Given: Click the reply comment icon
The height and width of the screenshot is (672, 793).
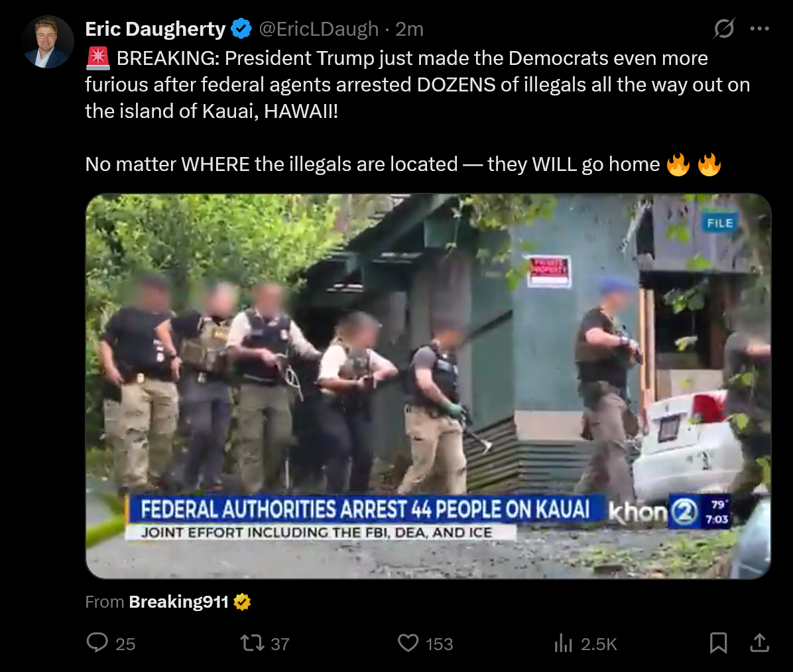Looking at the screenshot, I should pyautogui.click(x=97, y=644).
